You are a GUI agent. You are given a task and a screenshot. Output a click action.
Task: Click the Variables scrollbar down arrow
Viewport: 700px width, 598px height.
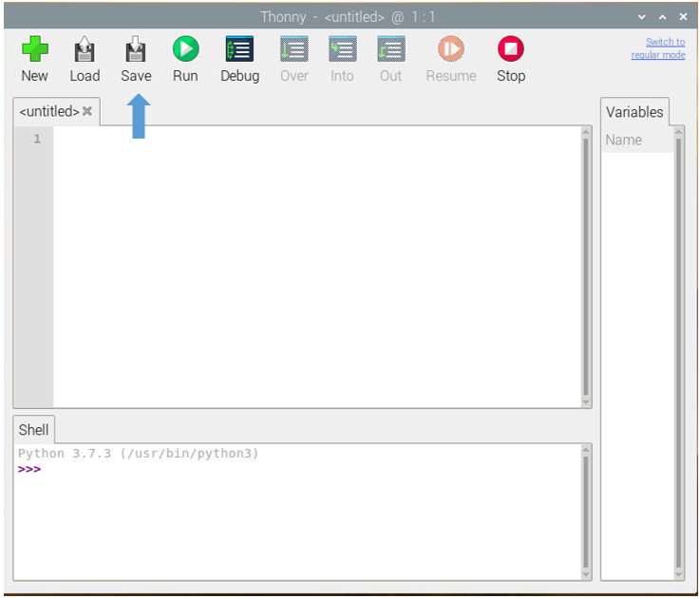(x=678, y=575)
